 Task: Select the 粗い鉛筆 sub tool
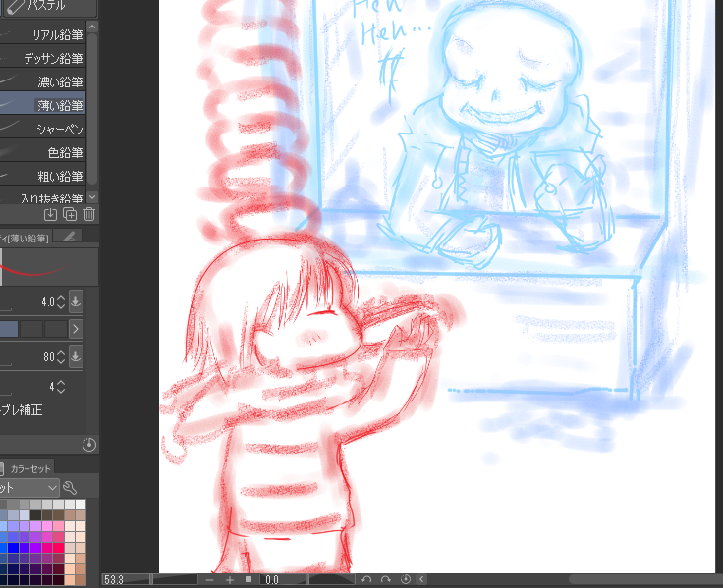43,176
